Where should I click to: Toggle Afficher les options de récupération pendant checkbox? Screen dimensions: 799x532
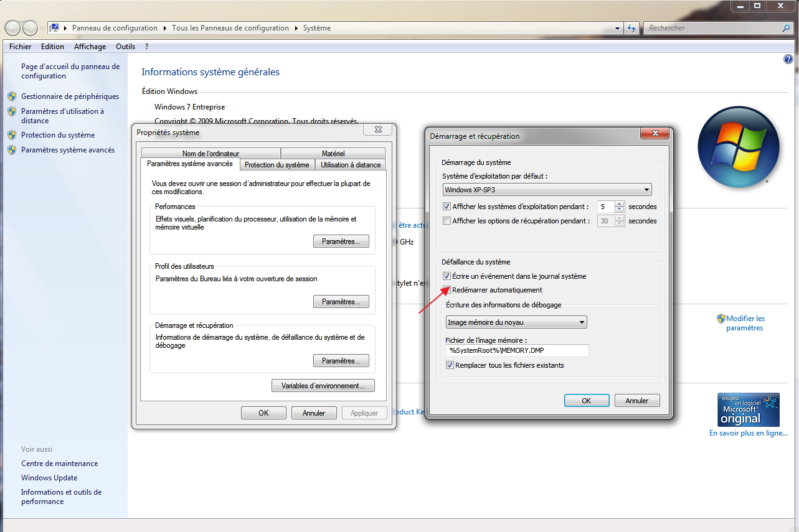(x=447, y=221)
